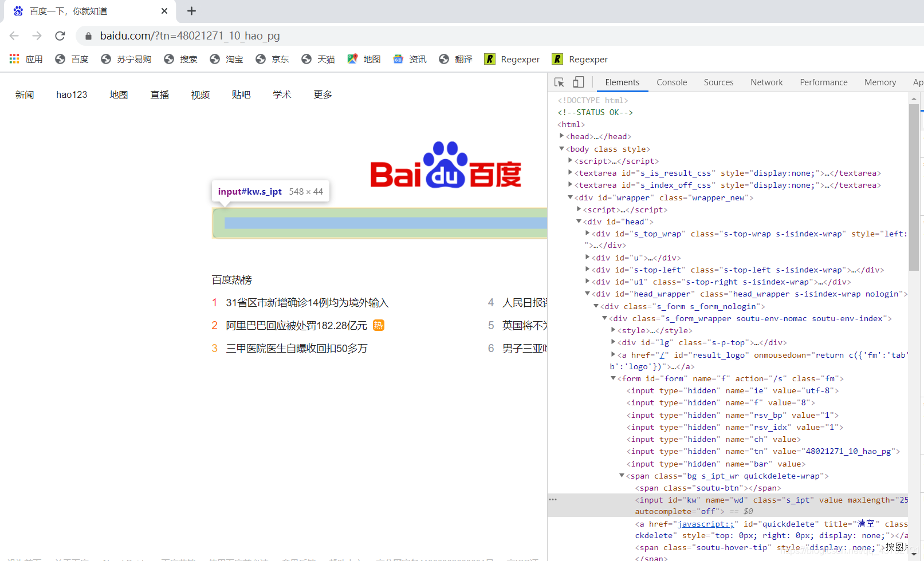This screenshot has height=561, width=924.
Task: Click the inspect element picker icon
Action: click(560, 82)
